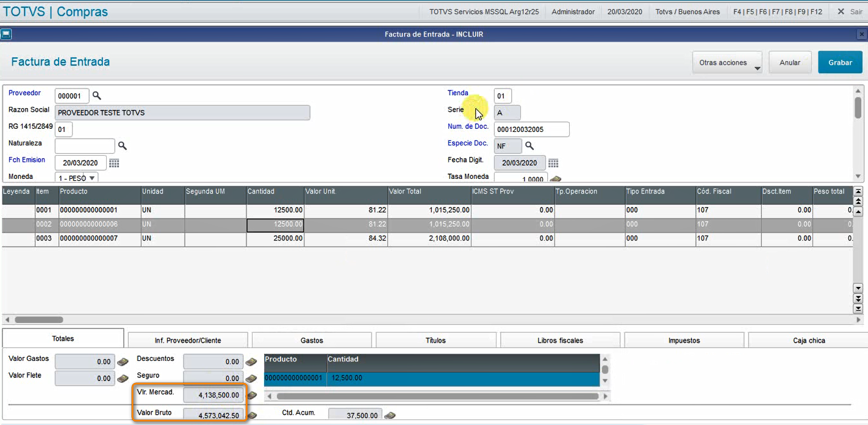Click the Tienda input field
Image resolution: width=868 pixels, height=425 pixels.
pyautogui.click(x=503, y=96)
